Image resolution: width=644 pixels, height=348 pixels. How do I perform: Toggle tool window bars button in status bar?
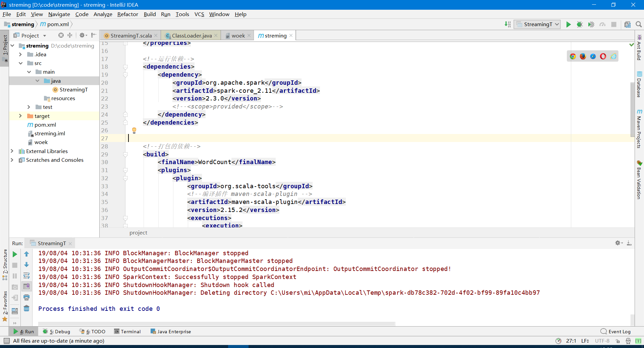tap(7, 341)
